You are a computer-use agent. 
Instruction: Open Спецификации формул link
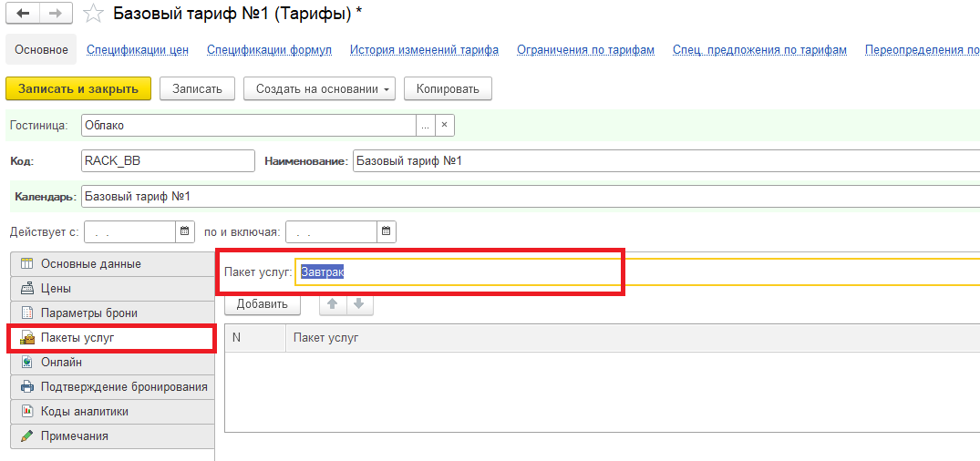coord(269,50)
